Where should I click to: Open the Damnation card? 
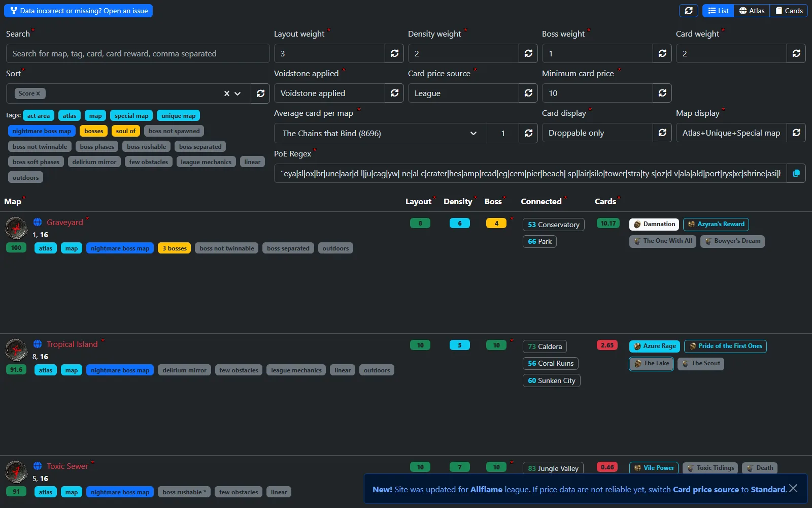point(654,224)
